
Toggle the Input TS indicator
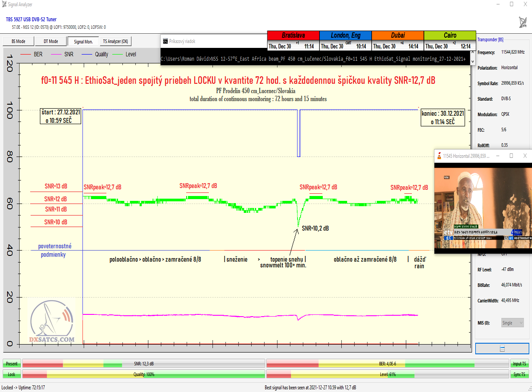520,364
